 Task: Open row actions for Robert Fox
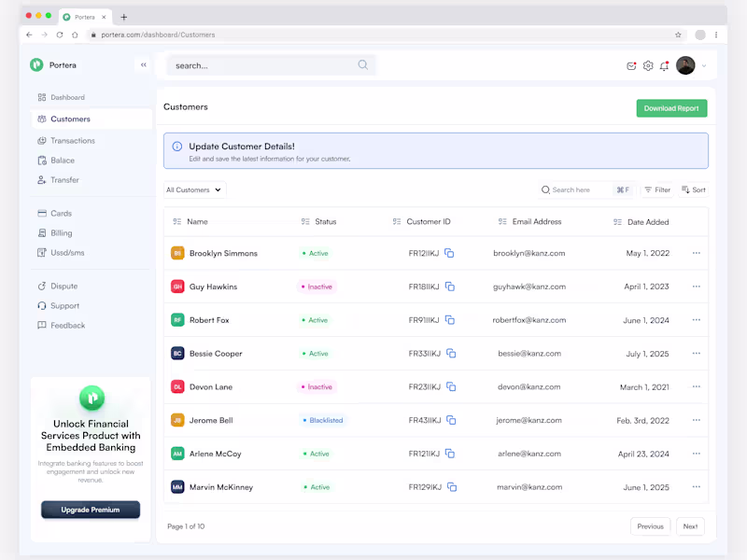click(x=696, y=319)
